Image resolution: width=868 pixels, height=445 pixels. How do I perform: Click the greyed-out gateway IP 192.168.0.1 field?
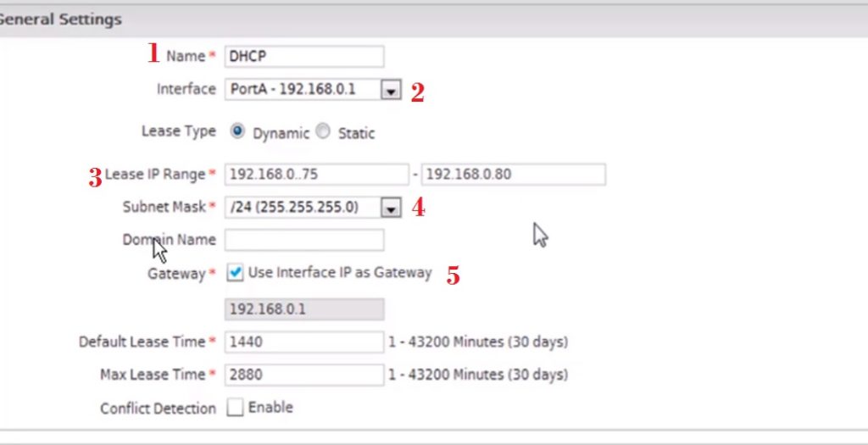coord(303,309)
